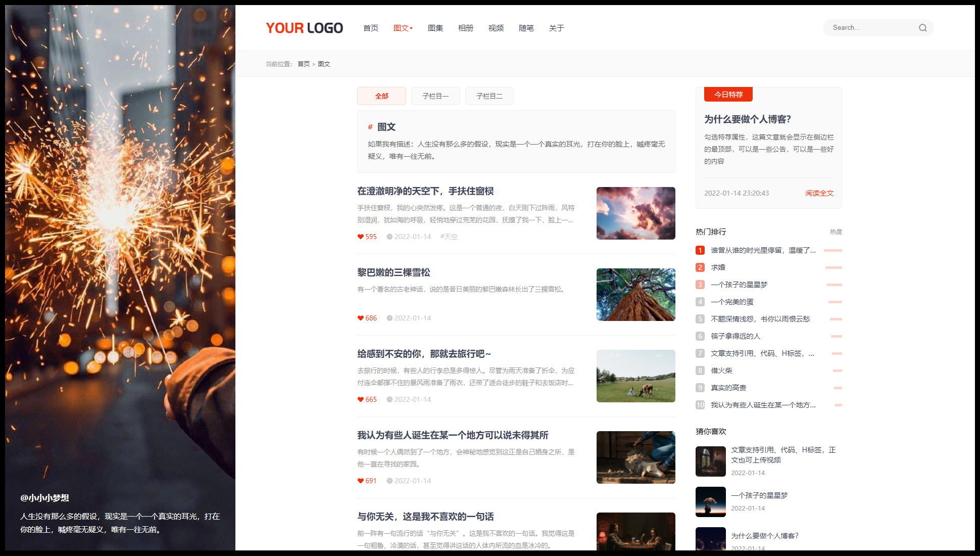The width and height of the screenshot is (980, 556).
Task: Click the heart icon showing 686 likes
Action: click(361, 318)
